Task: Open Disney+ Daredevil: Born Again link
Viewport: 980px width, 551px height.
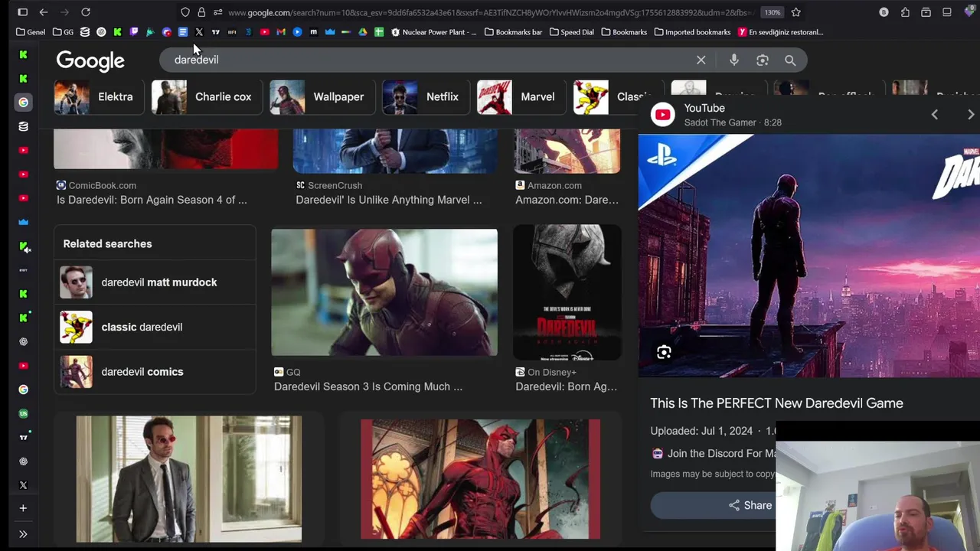Action: point(566,386)
